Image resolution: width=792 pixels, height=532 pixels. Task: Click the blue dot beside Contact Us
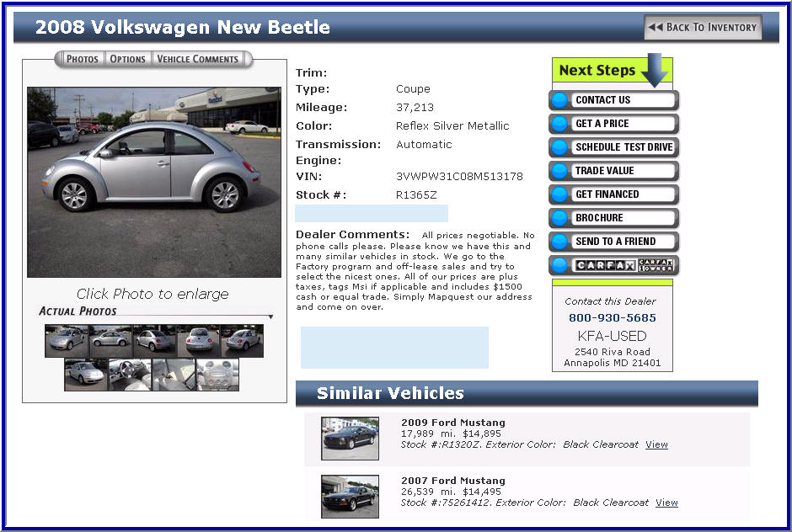(559, 100)
